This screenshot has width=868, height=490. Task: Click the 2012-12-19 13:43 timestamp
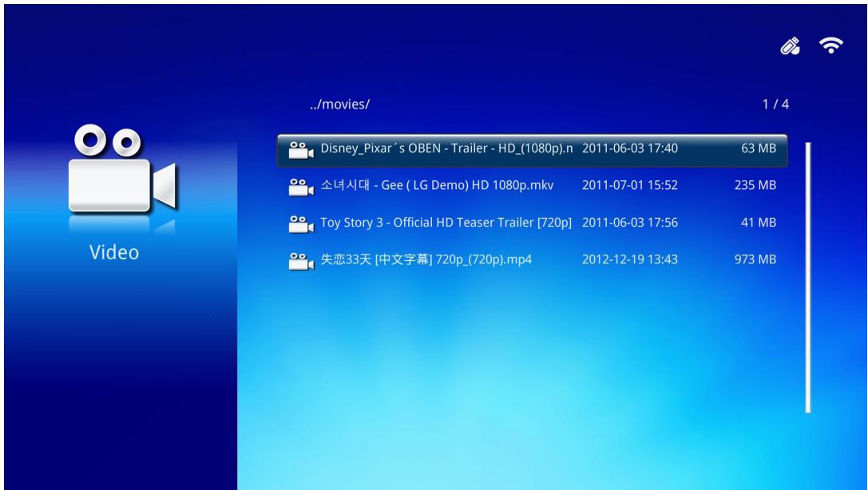tap(630, 259)
